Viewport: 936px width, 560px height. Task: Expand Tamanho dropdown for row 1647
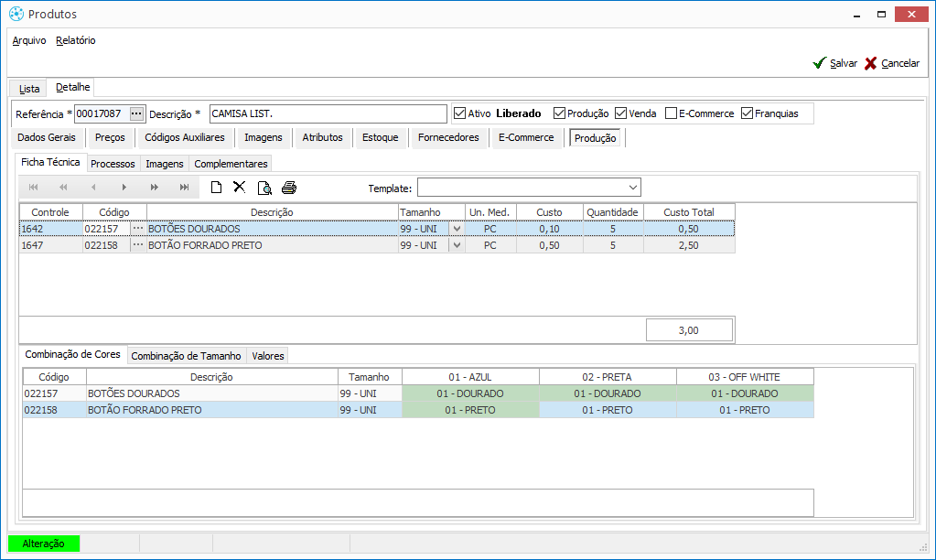click(x=457, y=245)
